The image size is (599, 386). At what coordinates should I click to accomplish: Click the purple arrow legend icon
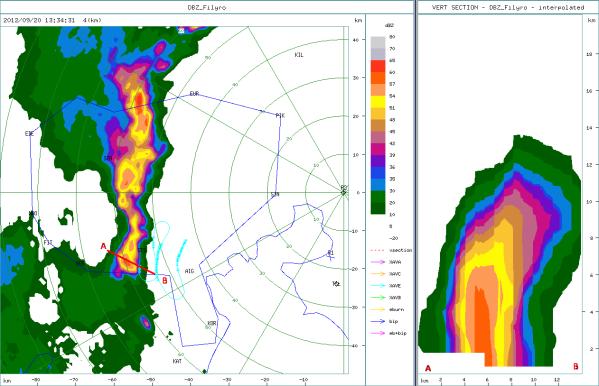[x=378, y=262]
